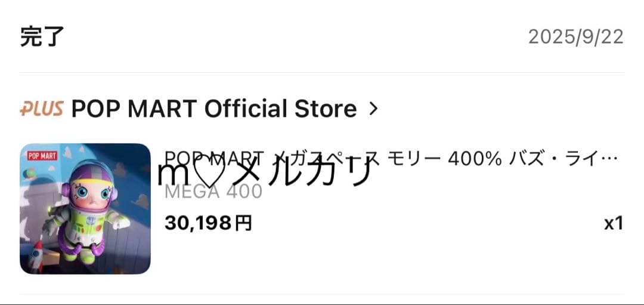Click the 30,198円 price
This screenshot has height=305, width=644.
click(x=208, y=224)
